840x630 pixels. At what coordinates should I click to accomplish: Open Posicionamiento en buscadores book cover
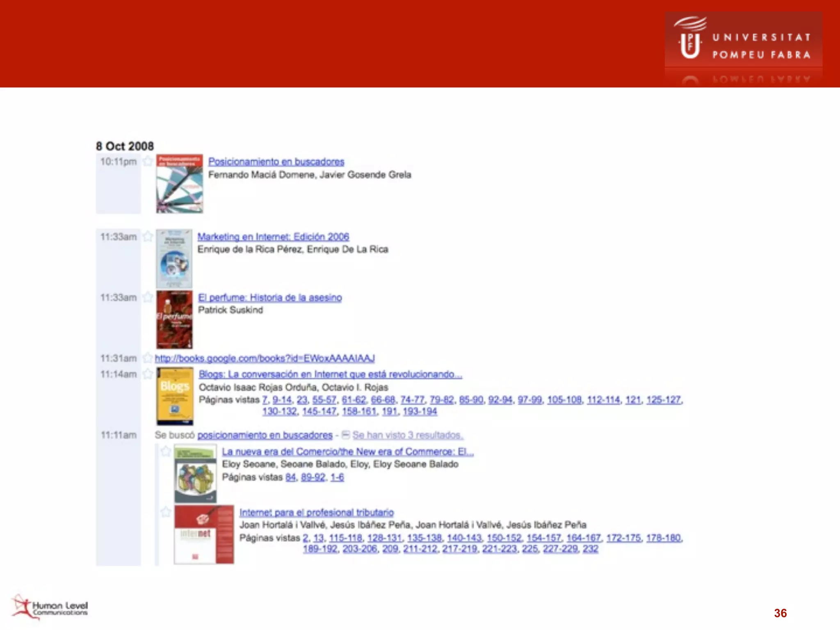pos(179,184)
